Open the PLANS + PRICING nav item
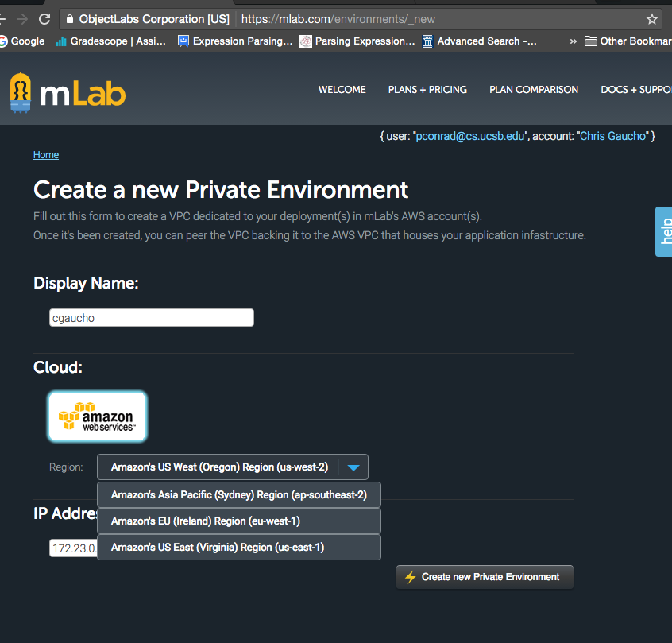The width and height of the screenshot is (672, 643). point(427,90)
